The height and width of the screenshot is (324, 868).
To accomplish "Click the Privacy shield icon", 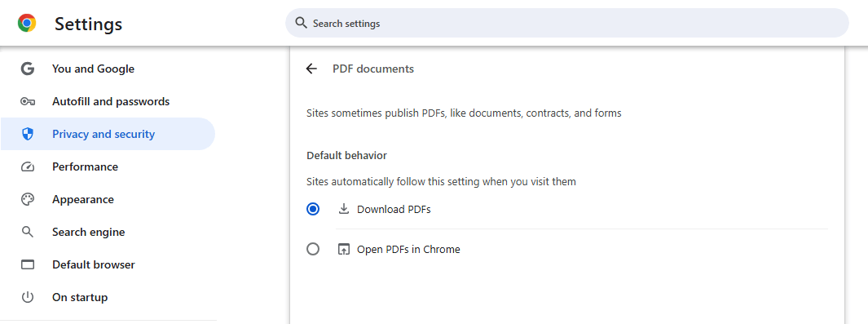I will [28, 134].
